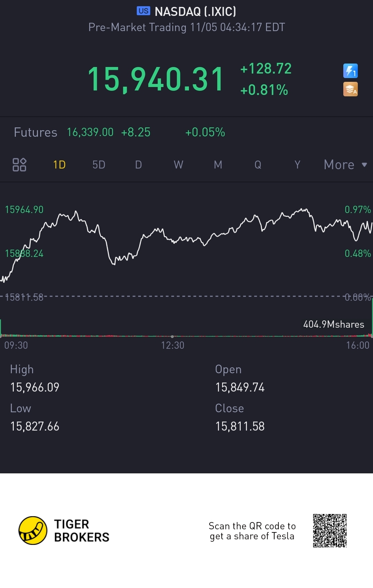
Task: Select the 1D chart timeframe
Action: (x=59, y=165)
